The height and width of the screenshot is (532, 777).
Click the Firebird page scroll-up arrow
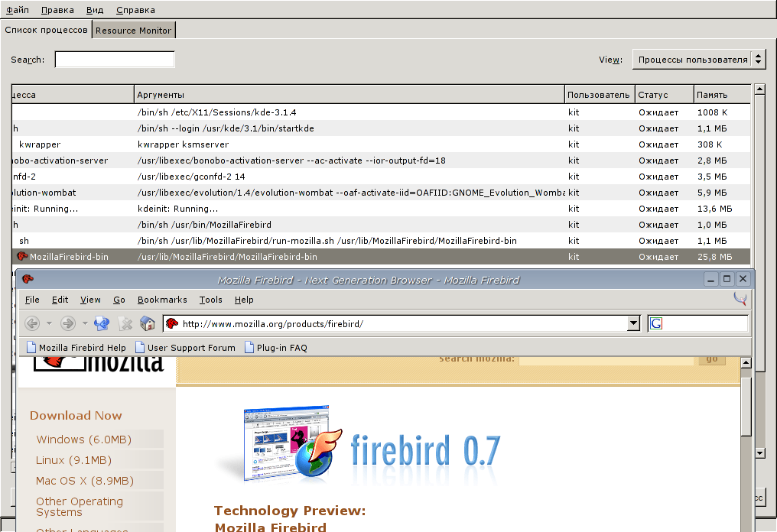tap(746, 363)
